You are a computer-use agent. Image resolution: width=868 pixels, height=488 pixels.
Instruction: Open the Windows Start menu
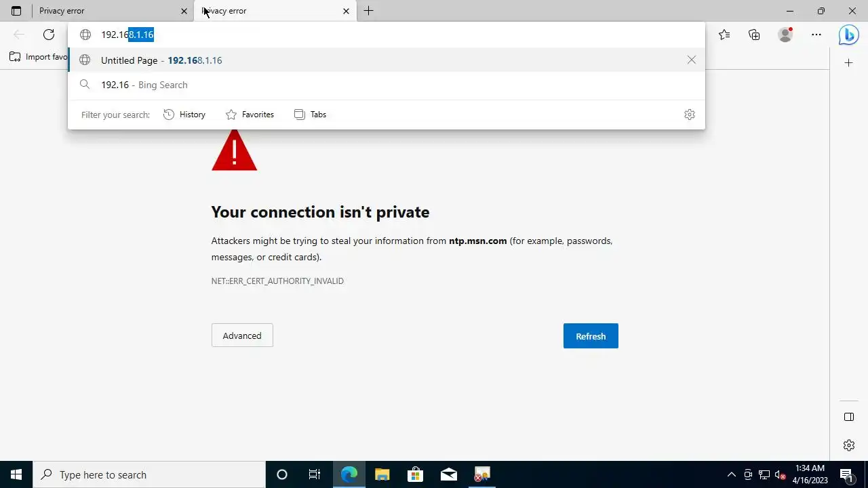[16, 474]
